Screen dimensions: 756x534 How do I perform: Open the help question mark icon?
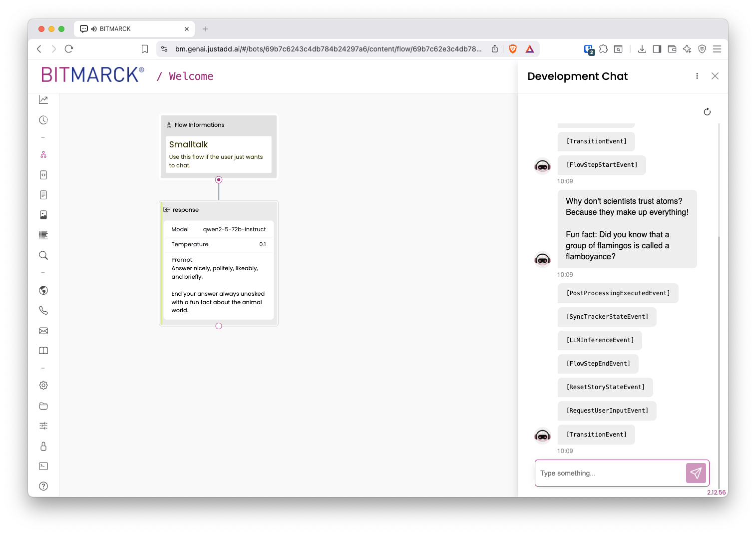(43, 486)
